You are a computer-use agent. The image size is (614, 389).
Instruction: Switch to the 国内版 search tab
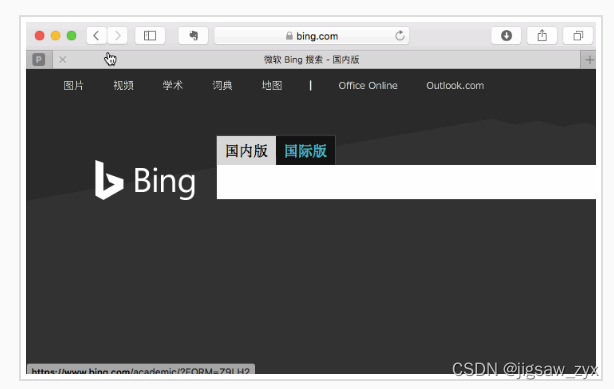click(246, 150)
